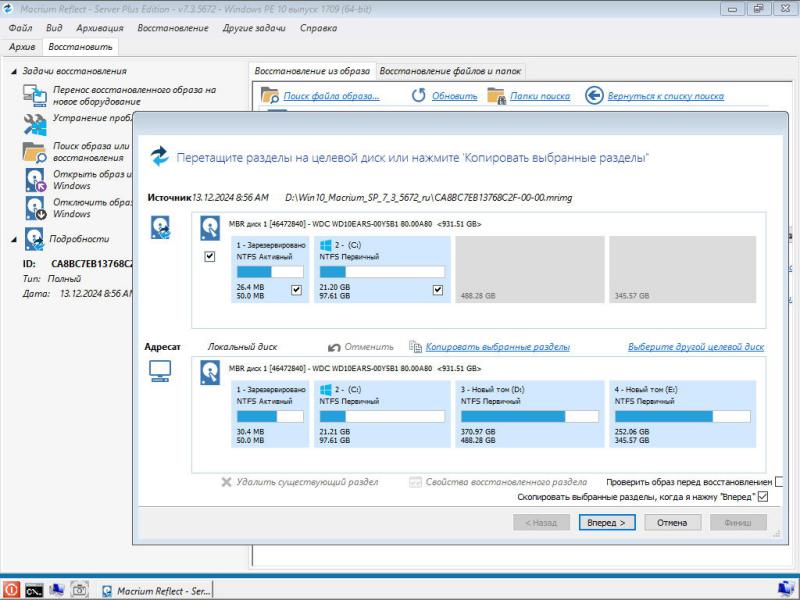Click the blue restore arrows dialog icon
This screenshot has width=800, height=600.
point(160,156)
